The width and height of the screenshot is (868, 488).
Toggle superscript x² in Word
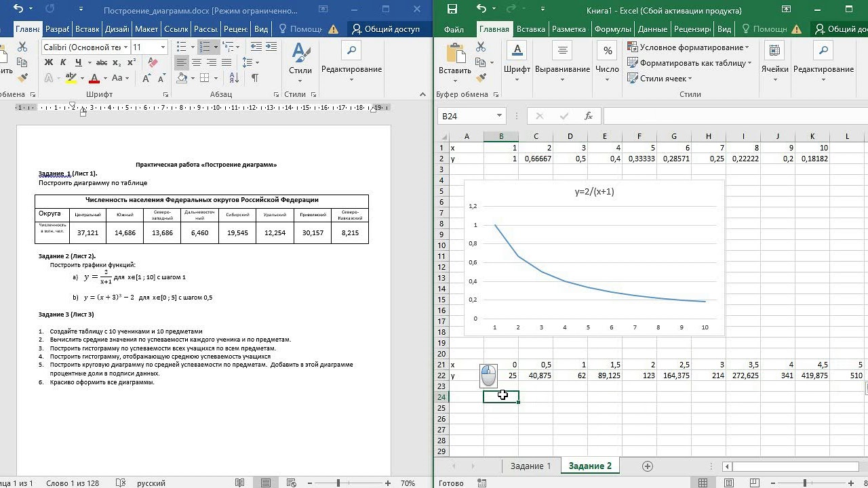[132, 62]
